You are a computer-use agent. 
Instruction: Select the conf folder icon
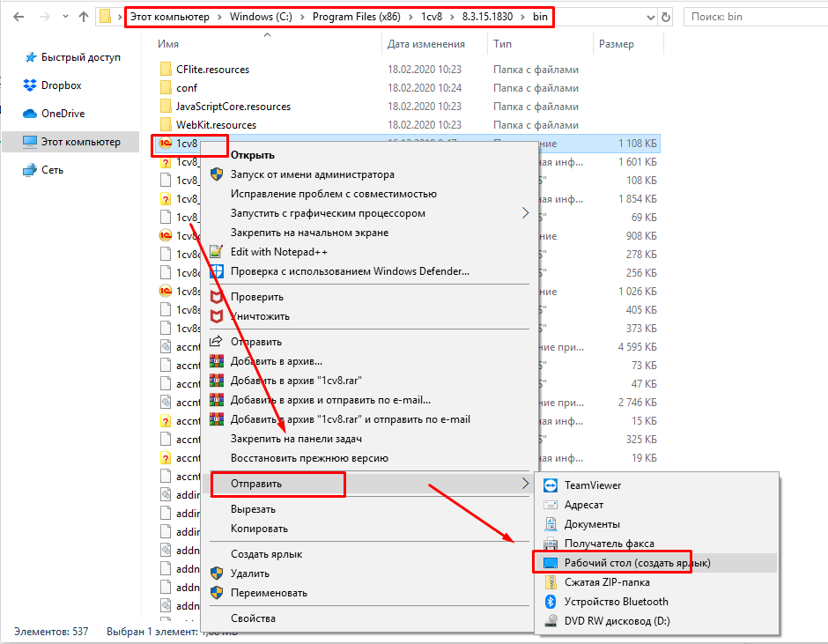point(166,88)
